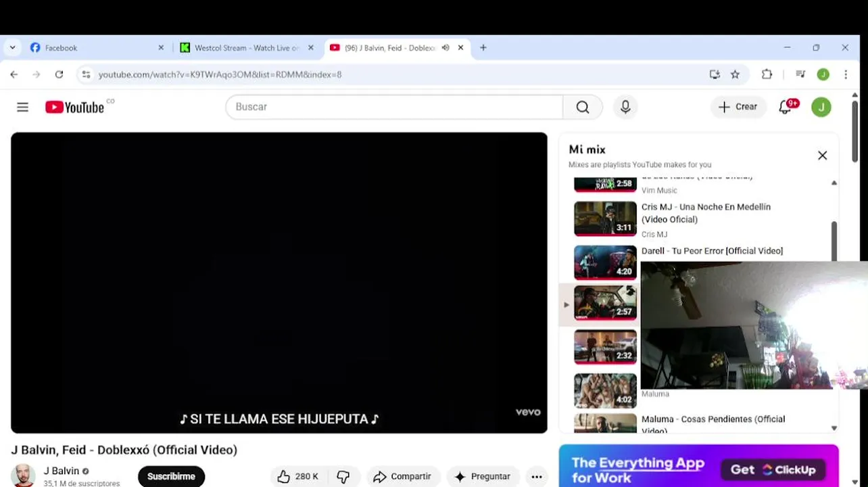Close the Mi mix playlist panel

(x=822, y=156)
